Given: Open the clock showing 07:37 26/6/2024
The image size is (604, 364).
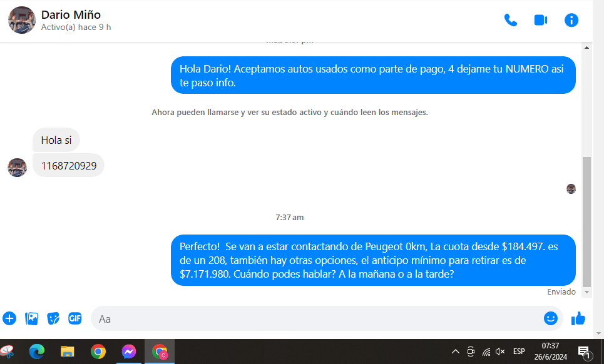Looking at the screenshot, I should pyautogui.click(x=550, y=351).
